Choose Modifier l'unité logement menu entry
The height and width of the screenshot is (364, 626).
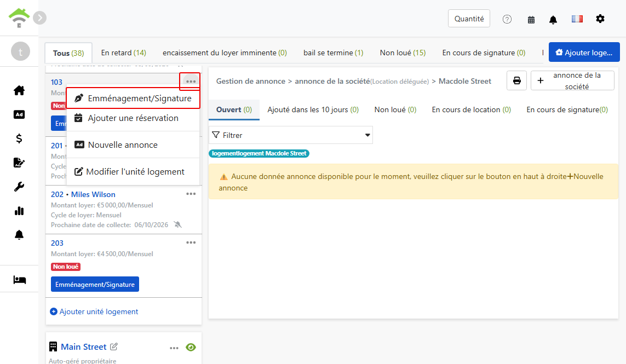[x=133, y=172]
